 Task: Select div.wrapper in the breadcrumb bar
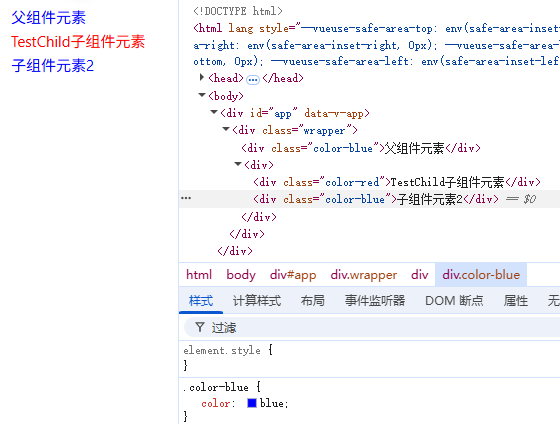tap(364, 275)
